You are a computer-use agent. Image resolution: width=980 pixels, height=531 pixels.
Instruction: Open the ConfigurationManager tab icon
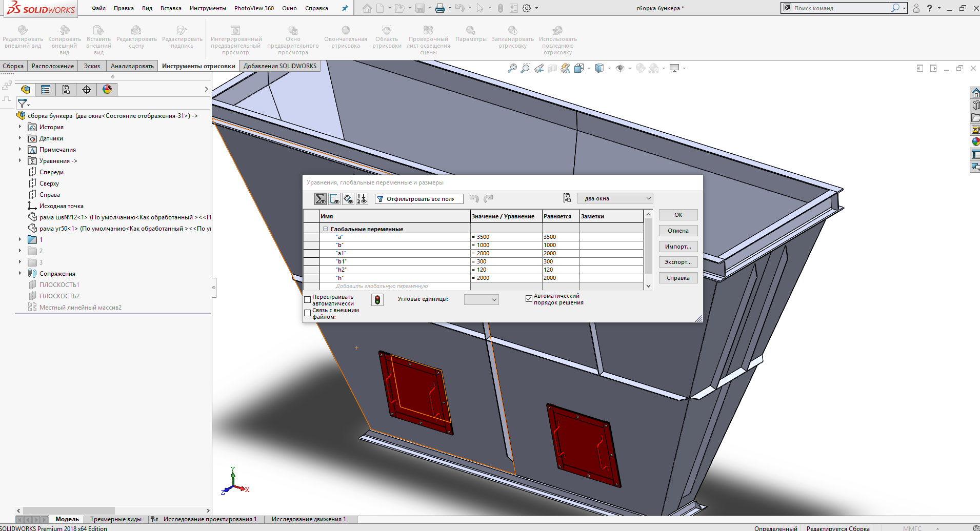pyautogui.click(x=66, y=90)
